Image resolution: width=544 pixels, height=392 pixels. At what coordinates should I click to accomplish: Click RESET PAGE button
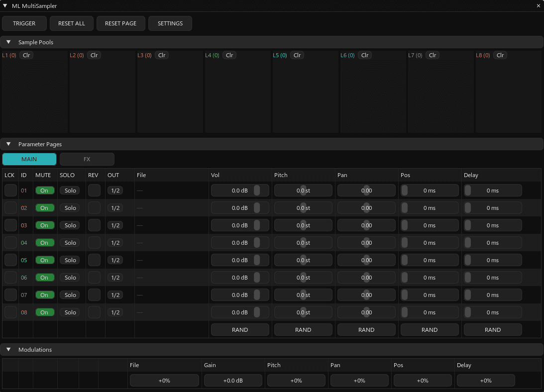coord(121,23)
